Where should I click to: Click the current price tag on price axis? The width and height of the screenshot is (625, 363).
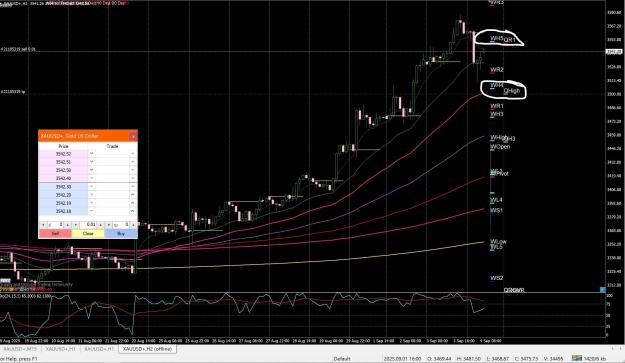point(614,52)
